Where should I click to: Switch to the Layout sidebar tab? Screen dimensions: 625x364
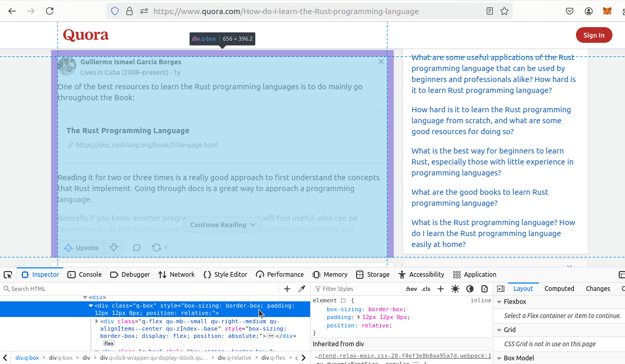523,289
